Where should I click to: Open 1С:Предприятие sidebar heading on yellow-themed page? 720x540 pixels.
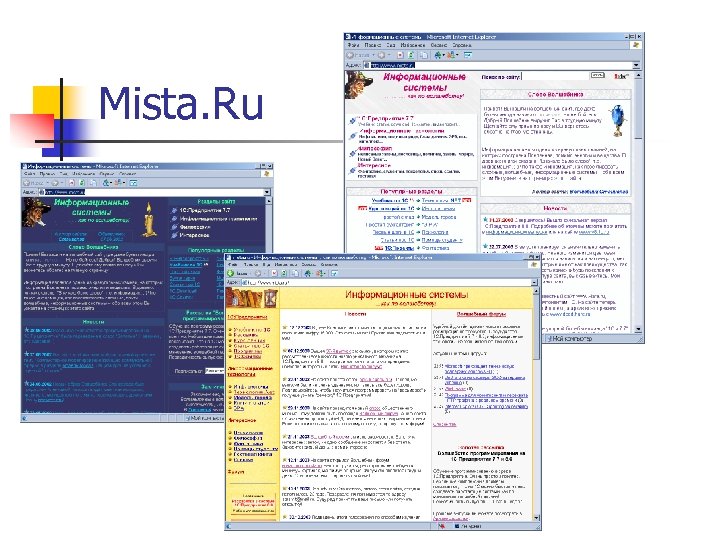coord(247,317)
